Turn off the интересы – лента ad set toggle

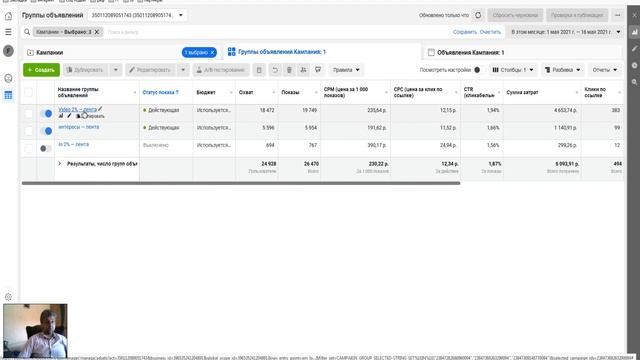coord(46,131)
